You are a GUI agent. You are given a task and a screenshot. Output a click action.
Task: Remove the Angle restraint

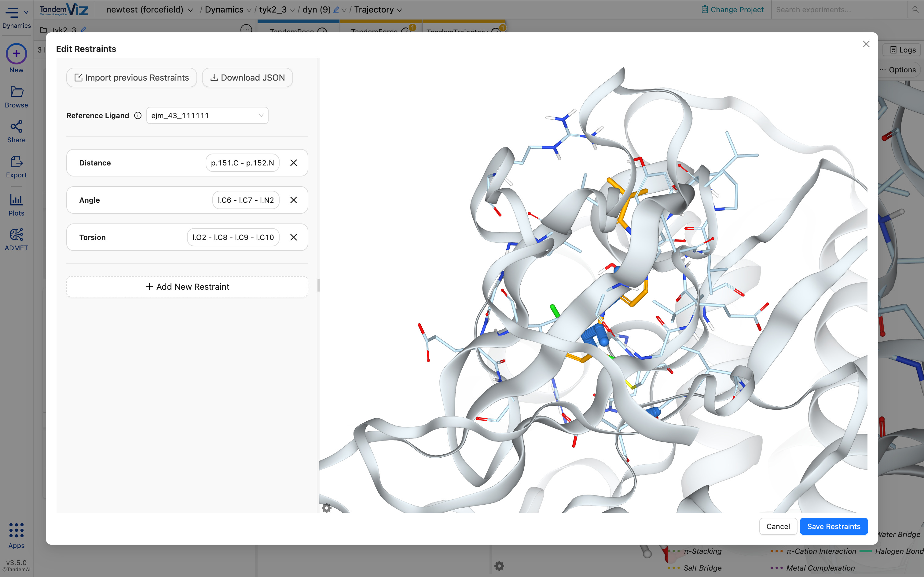pyautogui.click(x=293, y=200)
